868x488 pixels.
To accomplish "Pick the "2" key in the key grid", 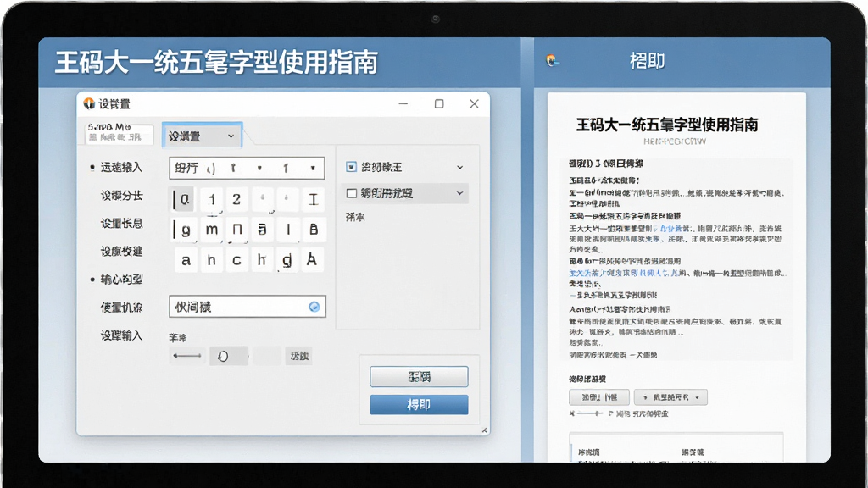I will pos(236,199).
